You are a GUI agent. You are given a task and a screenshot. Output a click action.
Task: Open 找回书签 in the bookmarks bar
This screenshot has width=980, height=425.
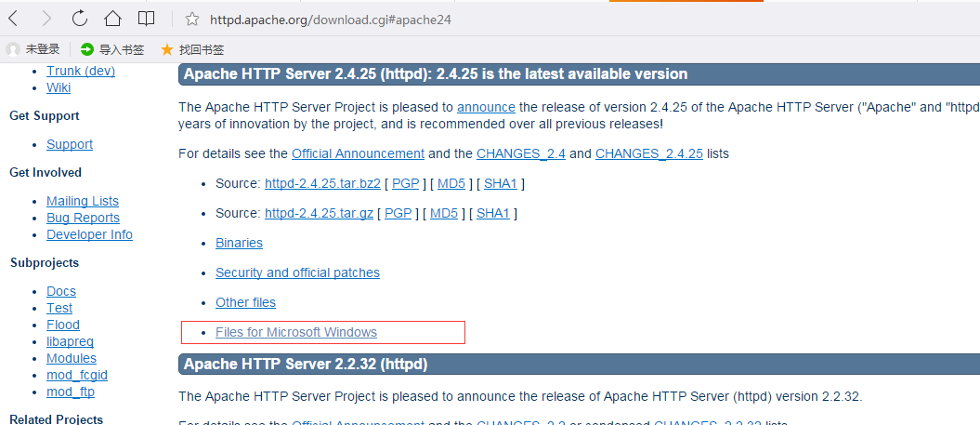coord(192,49)
